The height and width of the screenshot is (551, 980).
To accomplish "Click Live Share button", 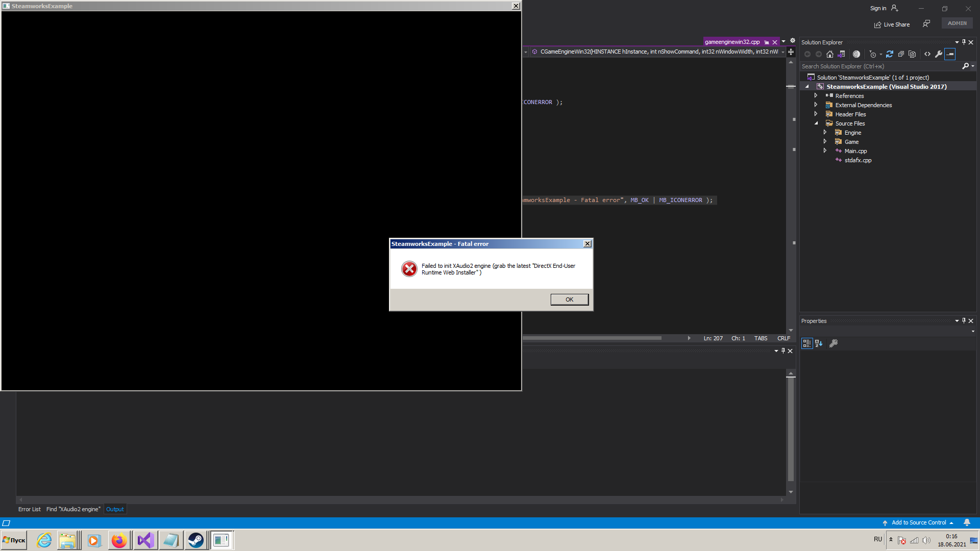I will [x=892, y=24].
